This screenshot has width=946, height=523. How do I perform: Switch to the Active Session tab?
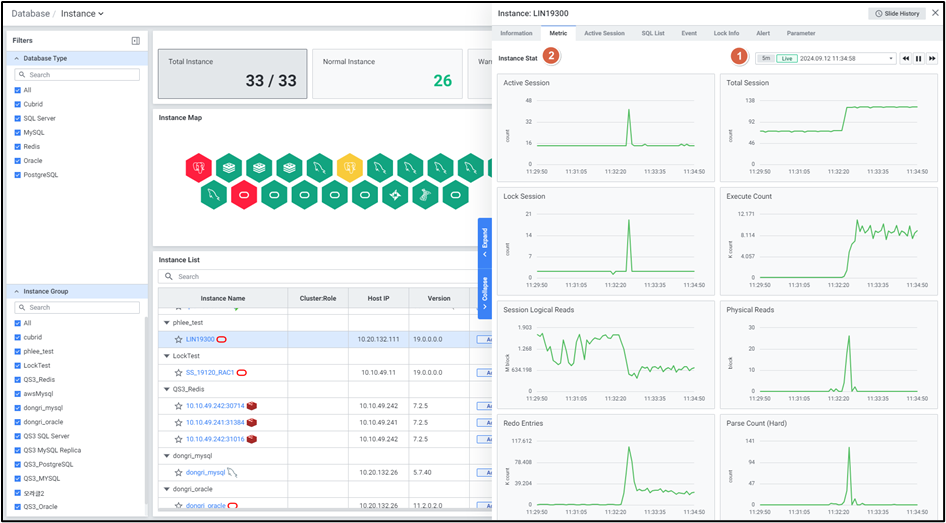(604, 33)
